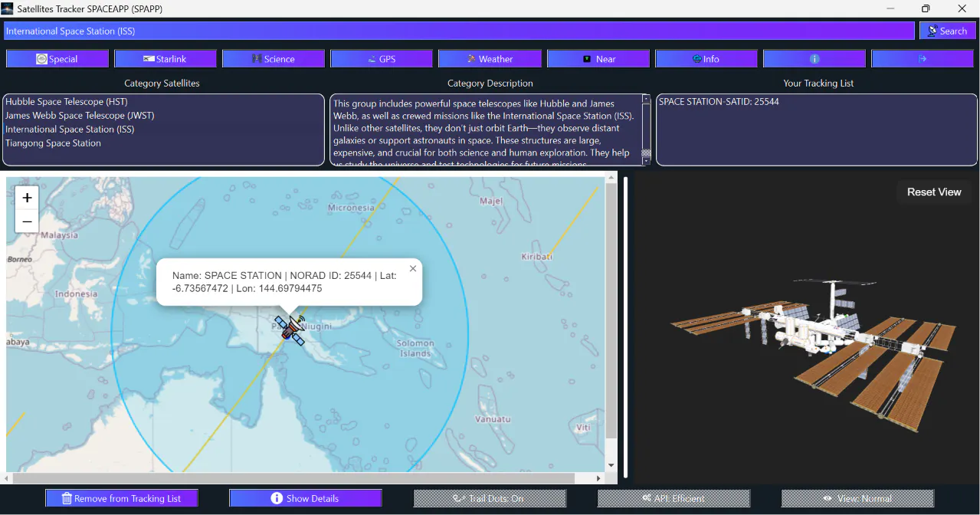This screenshot has height=515, width=980.
Task: Click the Science category icon
Action: click(257, 59)
